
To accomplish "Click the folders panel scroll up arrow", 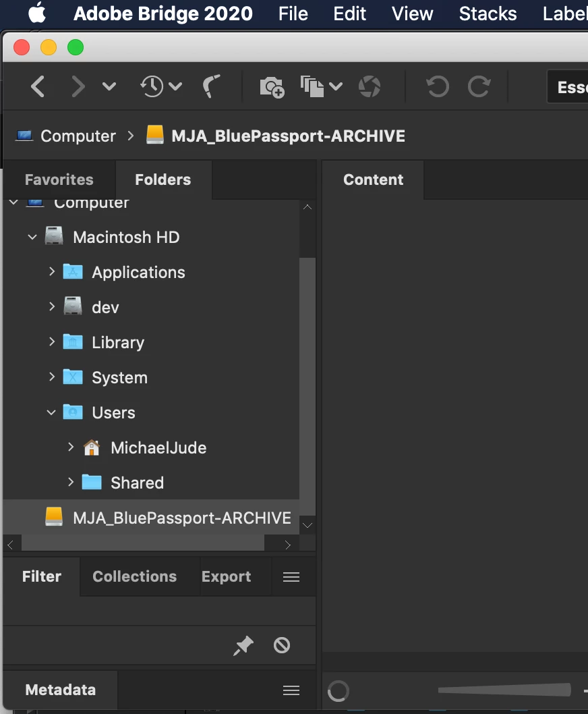I will point(307,207).
